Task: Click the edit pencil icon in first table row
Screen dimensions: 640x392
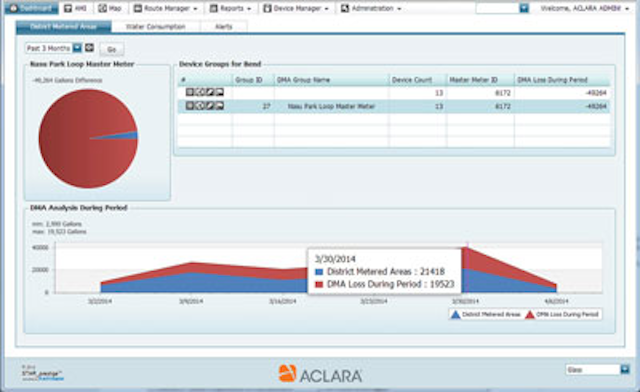Action: click(x=210, y=92)
